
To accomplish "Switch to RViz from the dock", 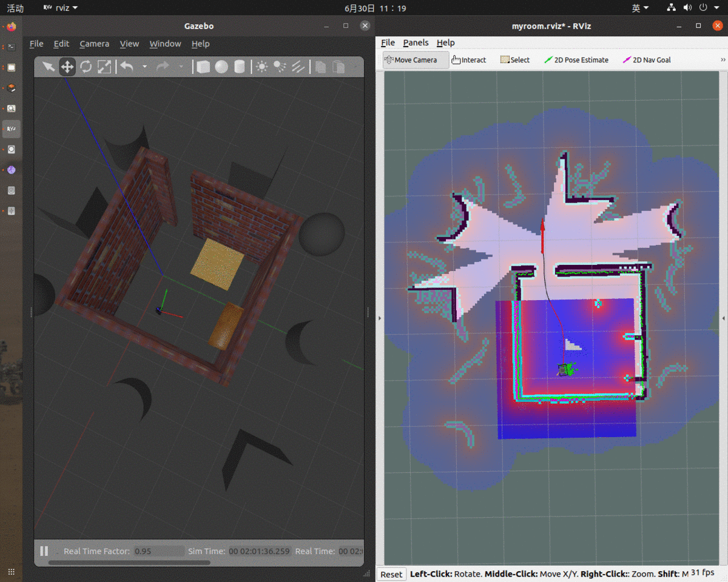I will 12,129.
